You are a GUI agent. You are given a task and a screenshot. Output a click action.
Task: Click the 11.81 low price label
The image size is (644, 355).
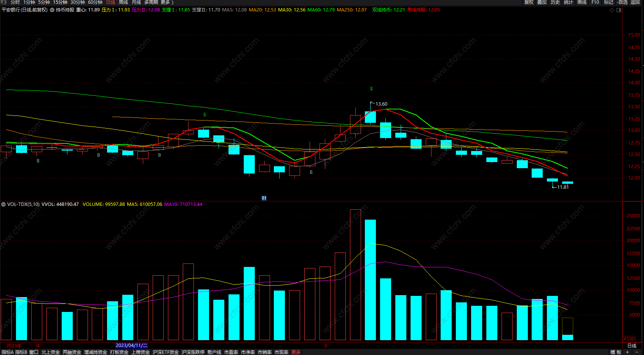click(563, 187)
